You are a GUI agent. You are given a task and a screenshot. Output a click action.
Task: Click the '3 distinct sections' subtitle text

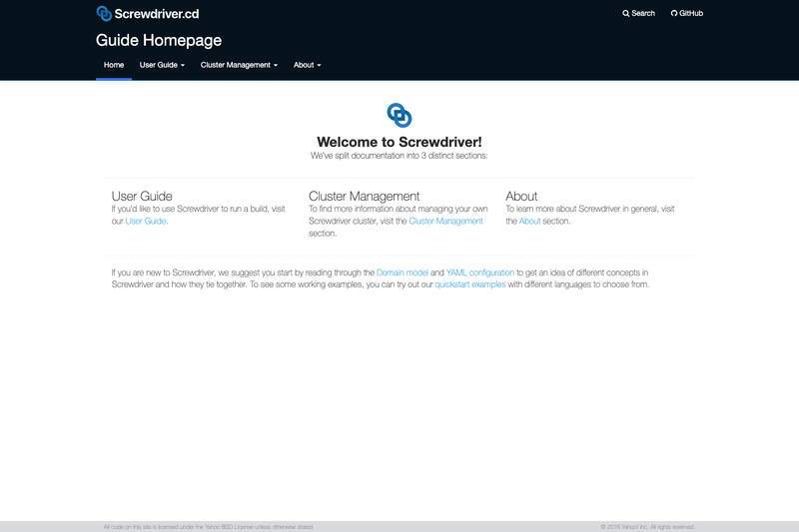399,156
